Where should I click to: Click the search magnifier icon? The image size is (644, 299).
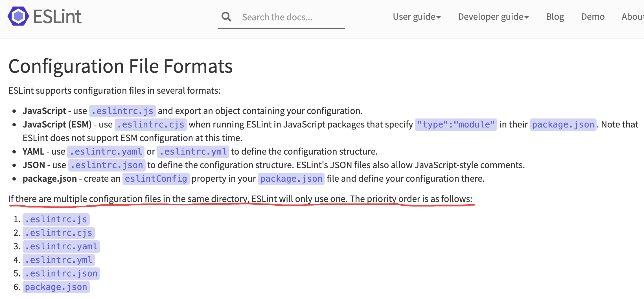[x=226, y=17]
